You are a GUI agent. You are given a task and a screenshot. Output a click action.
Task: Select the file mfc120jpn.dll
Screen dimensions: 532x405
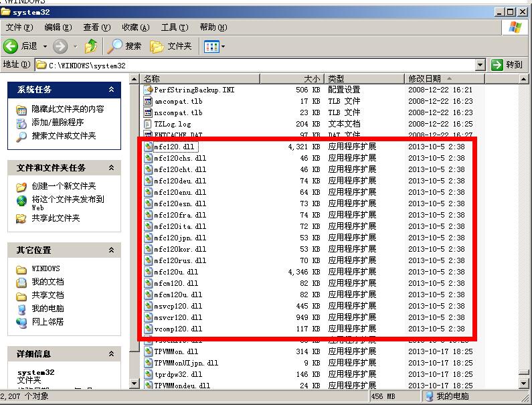pos(180,238)
